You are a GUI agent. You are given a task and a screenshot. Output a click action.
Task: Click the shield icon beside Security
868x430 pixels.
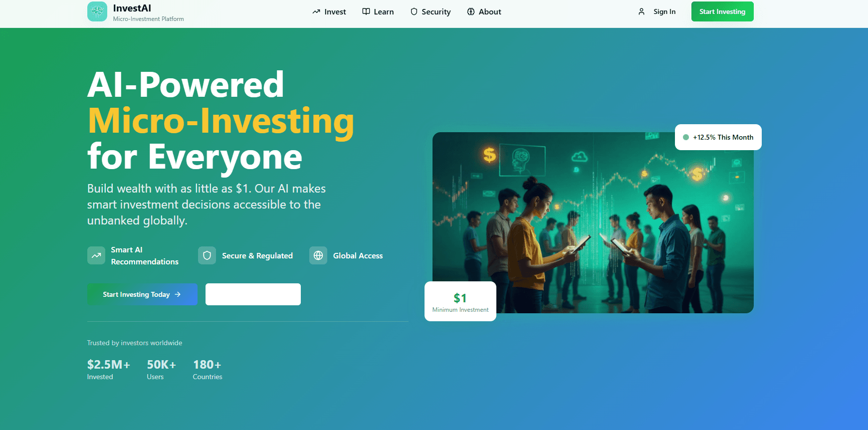point(414,11)
